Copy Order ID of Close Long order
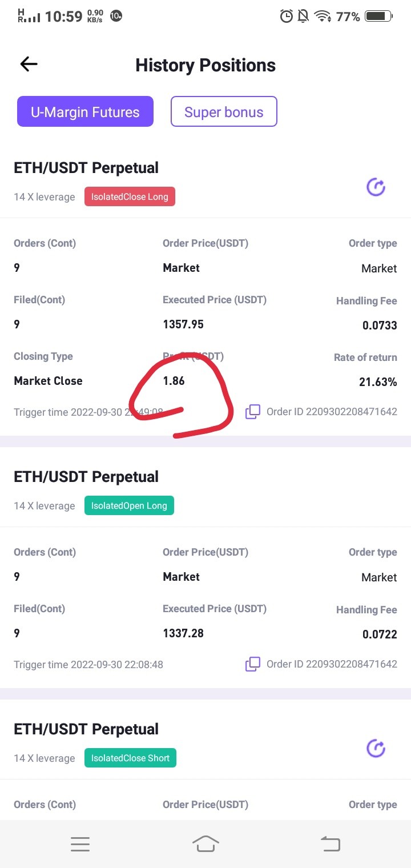The height and width of the screenshot is (868, 411). pyautogui.click(x=253, y=411)
